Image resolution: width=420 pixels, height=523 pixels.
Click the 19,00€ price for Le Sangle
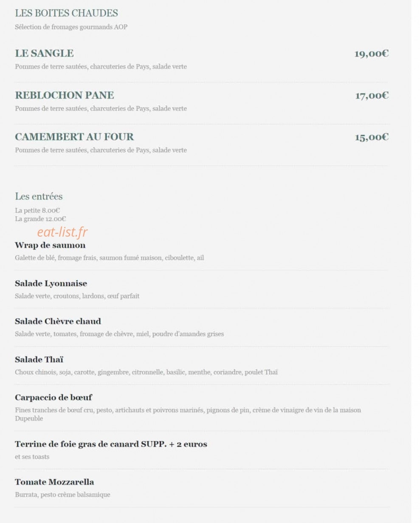(372, 54)
